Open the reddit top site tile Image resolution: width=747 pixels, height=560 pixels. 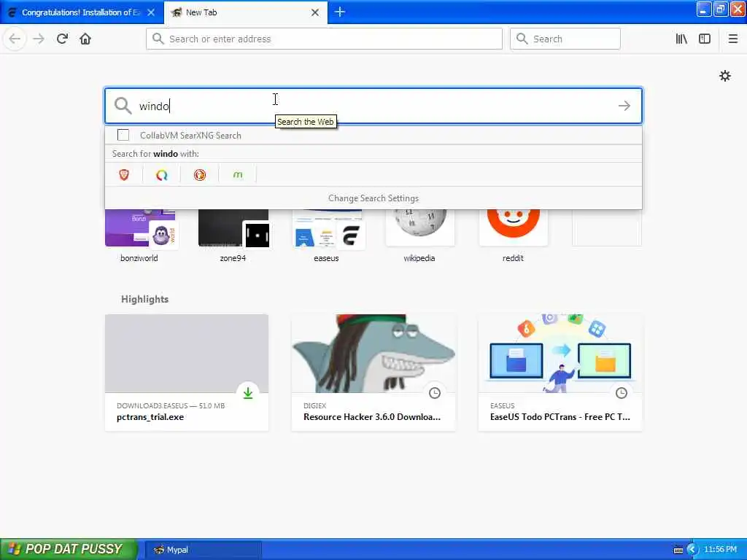(513, 236)
